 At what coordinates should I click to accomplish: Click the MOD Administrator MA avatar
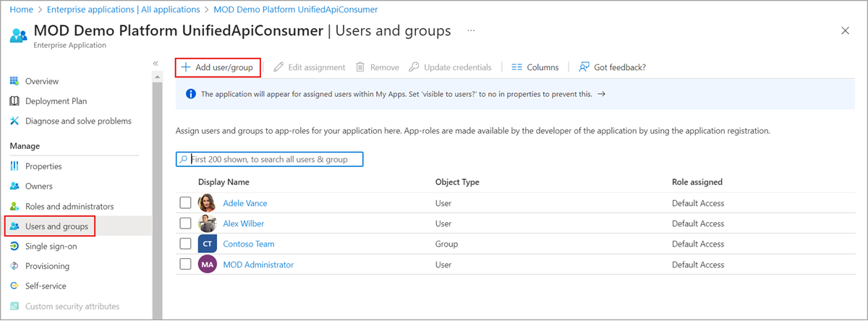(207, 265)
